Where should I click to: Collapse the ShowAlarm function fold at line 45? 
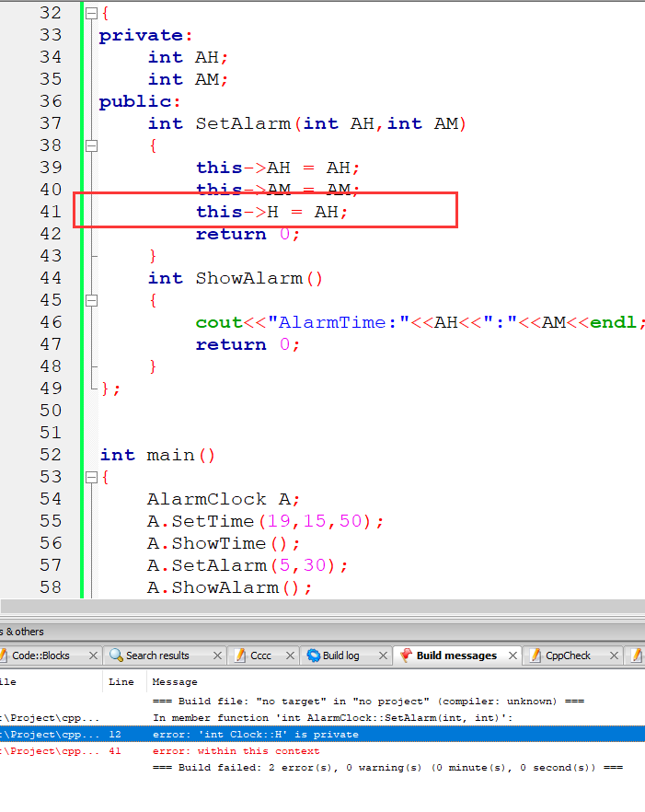[x=90, y=300]
